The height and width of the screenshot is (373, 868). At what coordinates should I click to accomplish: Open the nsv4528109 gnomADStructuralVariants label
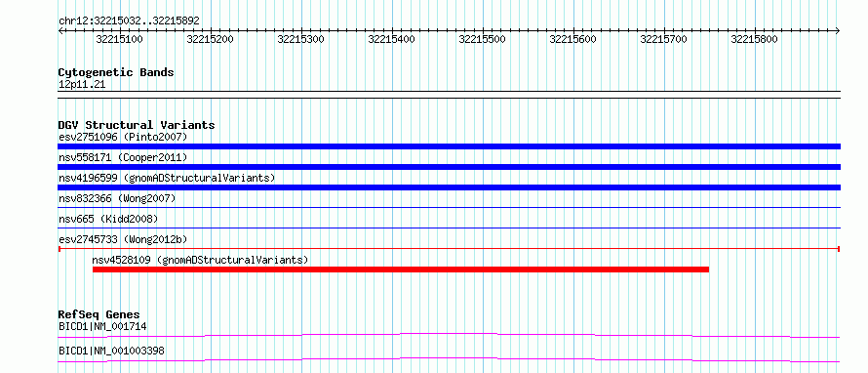click(x=200, y=260)
